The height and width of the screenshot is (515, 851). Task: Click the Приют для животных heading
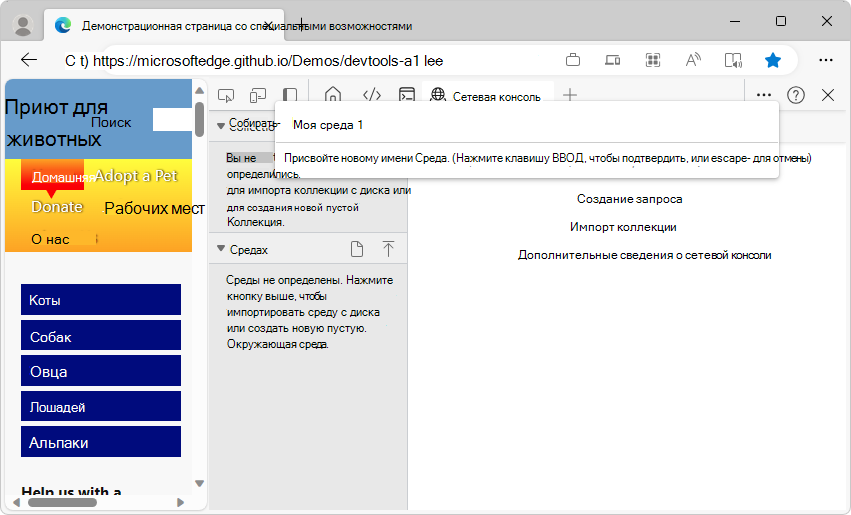click(x=56, y=123)
